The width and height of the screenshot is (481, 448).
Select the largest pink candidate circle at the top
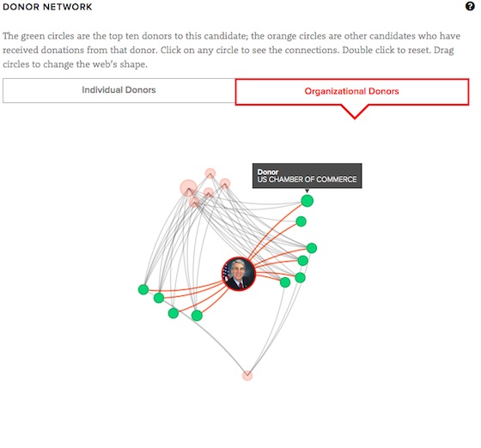click(188, 188)
